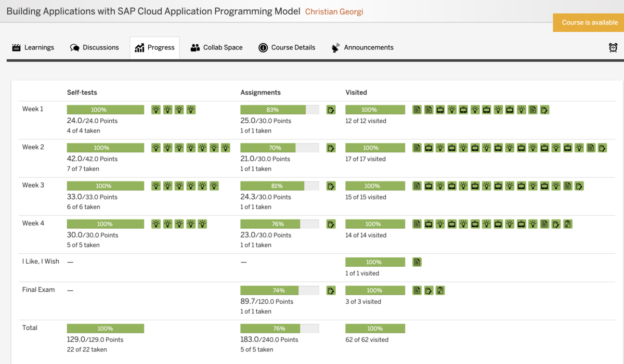
Task: Click the 62 of 62 visited text
Action: [x=367, y=340]
